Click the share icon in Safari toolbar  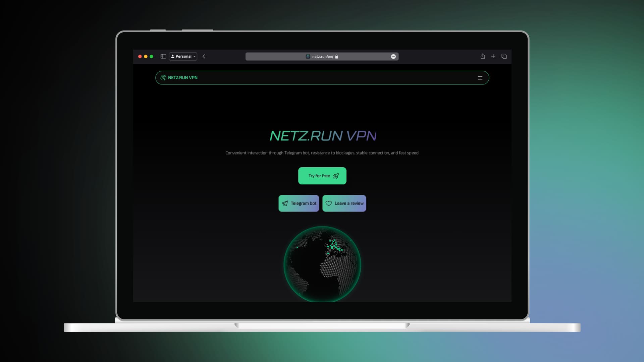coord(483,56)
